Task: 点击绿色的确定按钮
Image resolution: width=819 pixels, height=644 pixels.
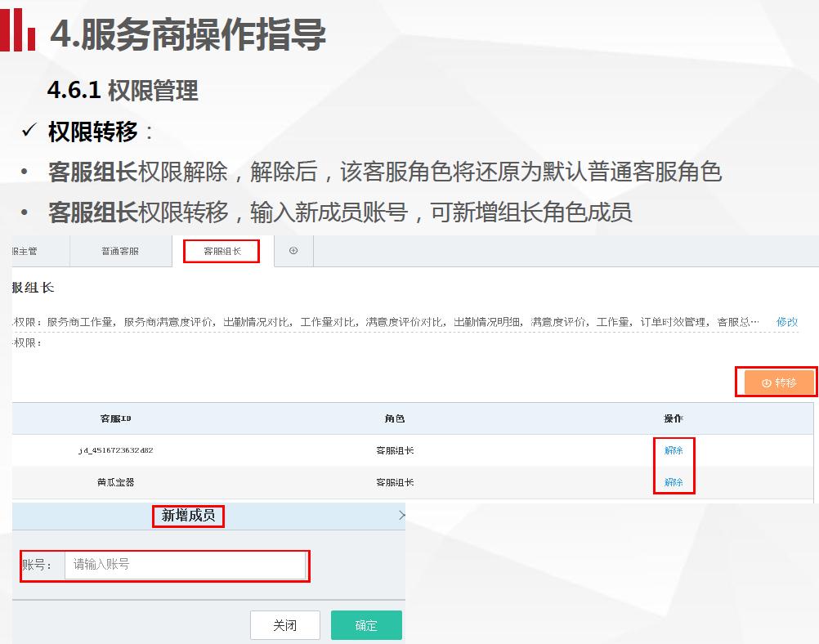Action: coord(365,624)
